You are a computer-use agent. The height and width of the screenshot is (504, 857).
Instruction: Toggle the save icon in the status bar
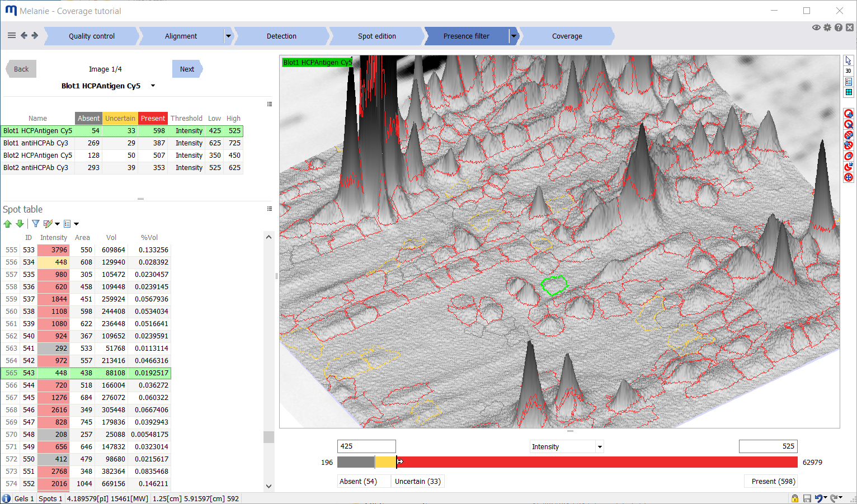point(806,498)
